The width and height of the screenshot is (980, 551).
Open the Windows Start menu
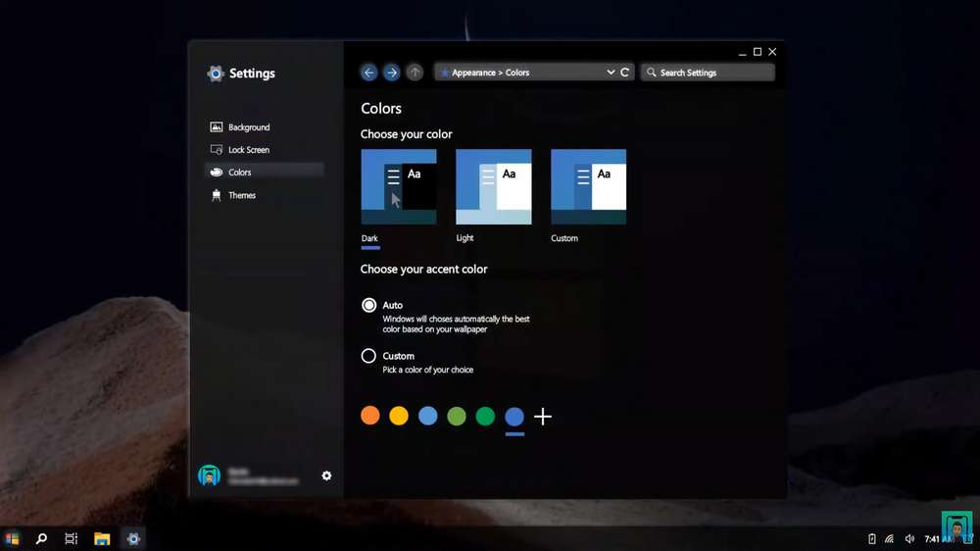pyautogui.click(x=11, y=538)
